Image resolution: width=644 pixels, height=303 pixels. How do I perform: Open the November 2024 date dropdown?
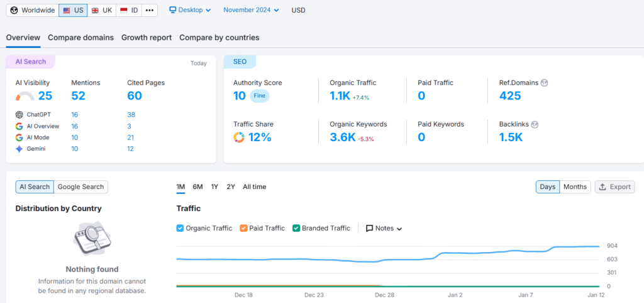click(251, 10)
